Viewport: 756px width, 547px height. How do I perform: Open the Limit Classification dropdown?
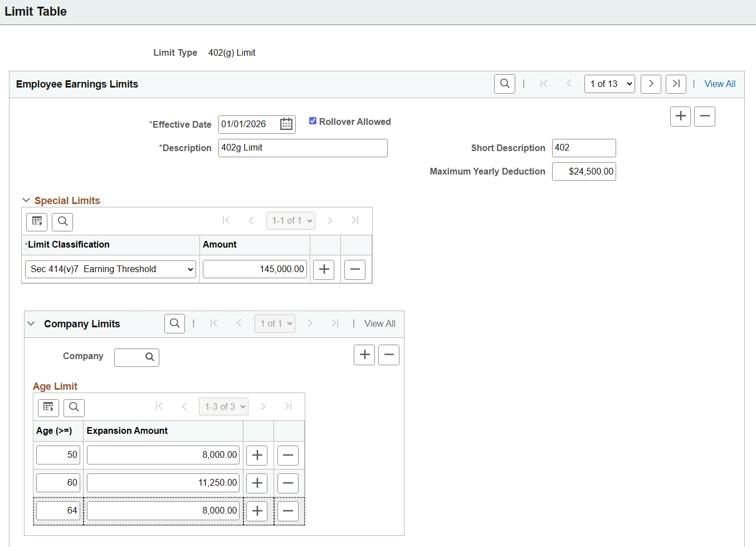(x=110, y=269)
